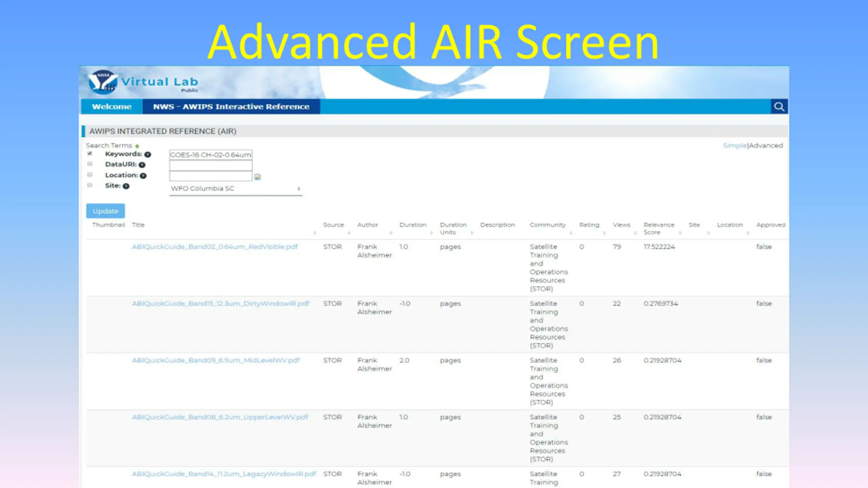Sort by Site column arrows
Image resolution: width=868 pixels, height=488 pixels.
click(x=708, y=233)
